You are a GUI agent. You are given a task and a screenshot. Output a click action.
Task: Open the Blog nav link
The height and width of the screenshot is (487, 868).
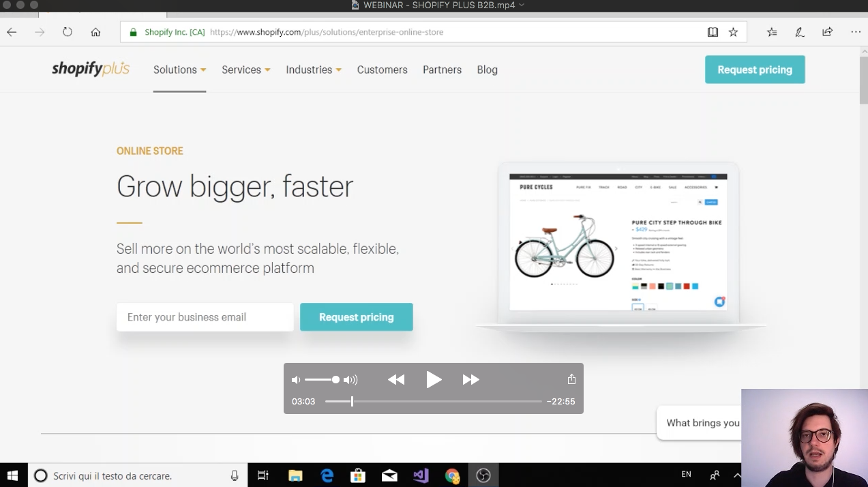pos(487,70)
